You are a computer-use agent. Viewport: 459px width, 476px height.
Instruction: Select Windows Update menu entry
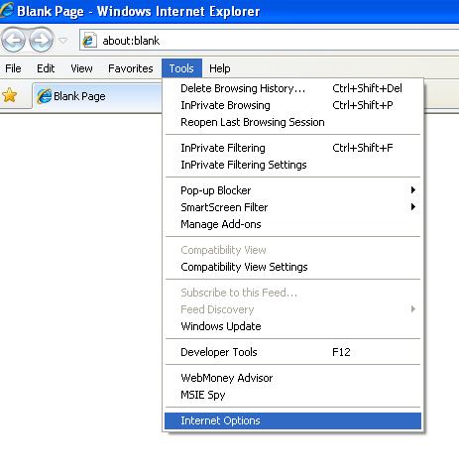pos(292,326)
